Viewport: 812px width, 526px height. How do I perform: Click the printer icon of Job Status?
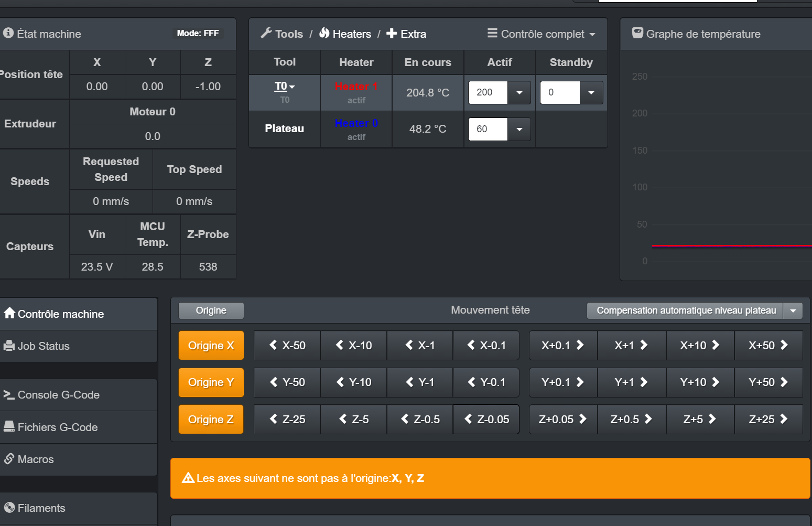9,346
